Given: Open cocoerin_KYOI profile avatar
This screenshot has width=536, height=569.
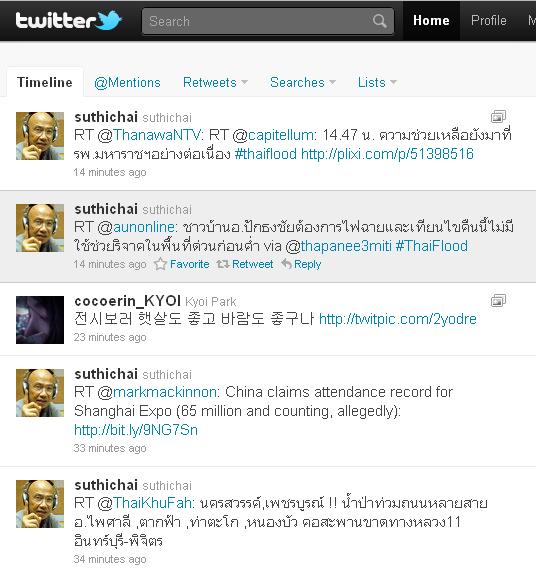Looking at the screenshot, I should [40, 320].
